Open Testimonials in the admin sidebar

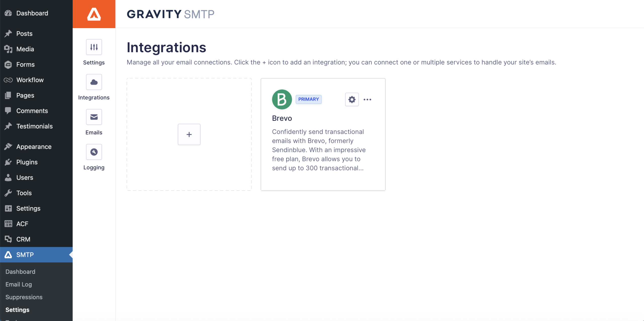point(34,126)
